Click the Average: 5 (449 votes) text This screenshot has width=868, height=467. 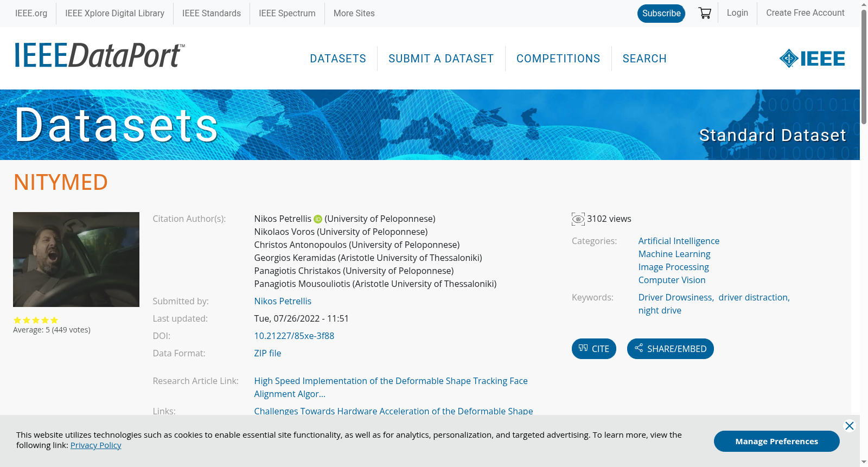click(x=52, y=330)
